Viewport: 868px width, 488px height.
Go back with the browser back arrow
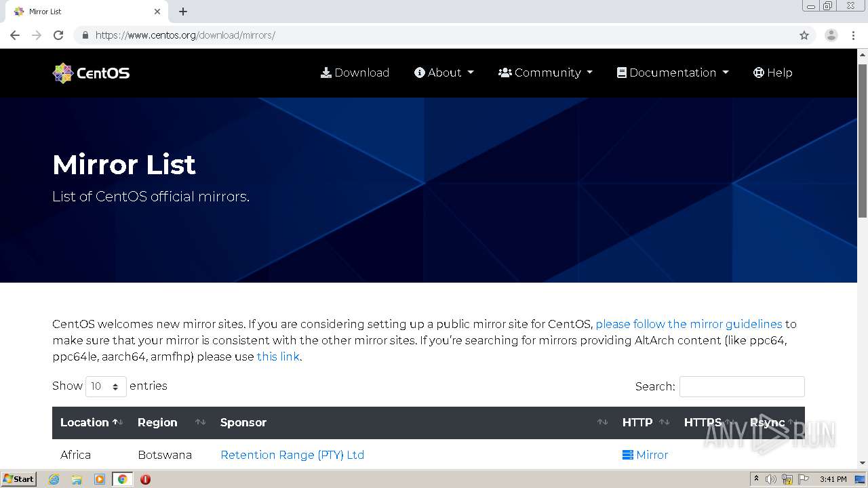tap(15, 35)
